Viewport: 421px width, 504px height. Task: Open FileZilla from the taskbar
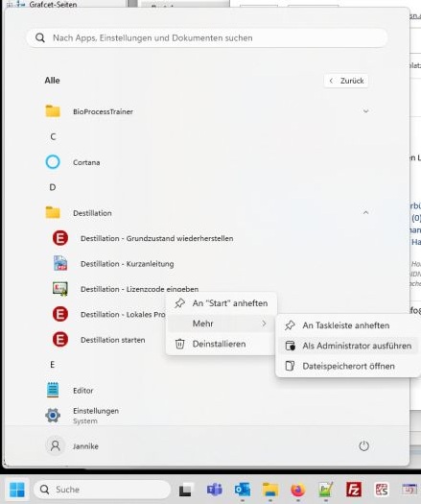pyautogui.click(x=354, y=490)
